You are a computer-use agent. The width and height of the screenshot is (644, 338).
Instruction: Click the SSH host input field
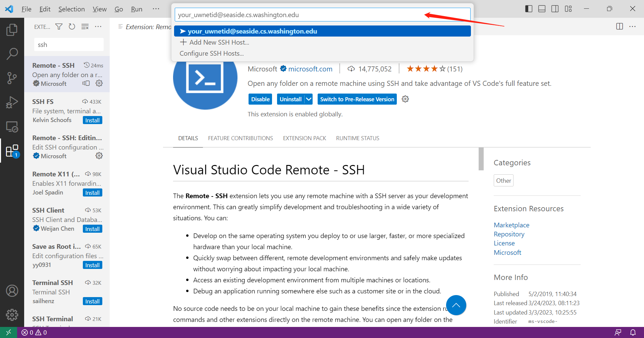(322, 15)
